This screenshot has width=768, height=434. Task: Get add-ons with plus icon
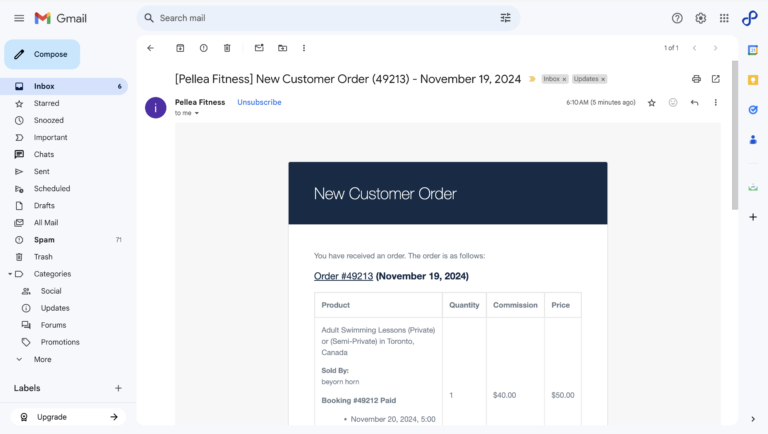pos(753,217)
